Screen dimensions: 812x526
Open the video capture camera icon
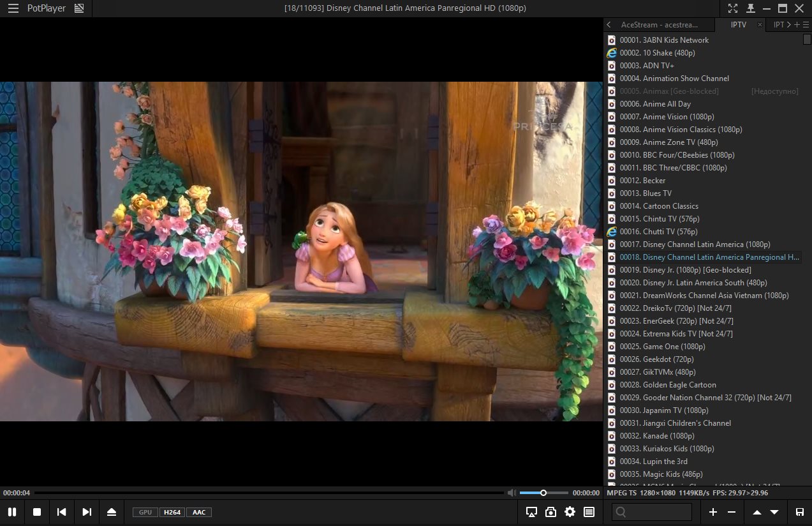(550, 512)
